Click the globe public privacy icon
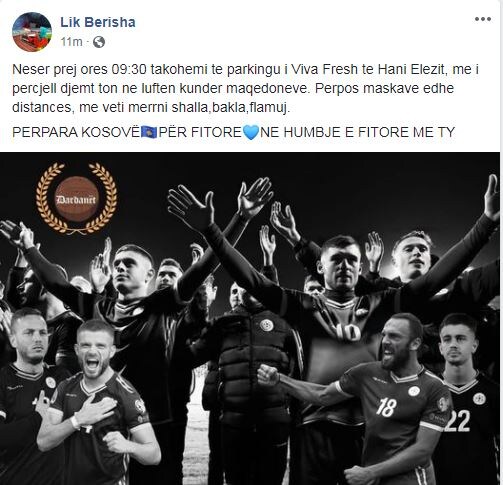The width and height of the screenshot is (503, 485). (99, 42)
